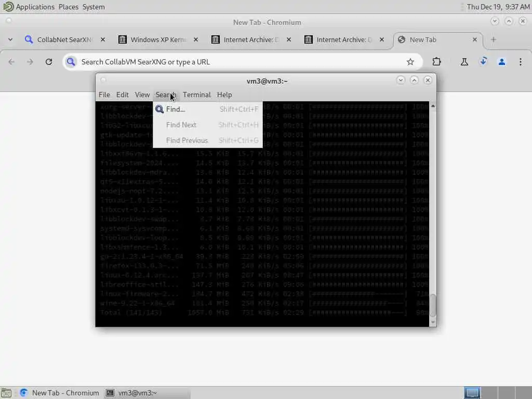Go forward in Chromium

click(x=30, y=62)
